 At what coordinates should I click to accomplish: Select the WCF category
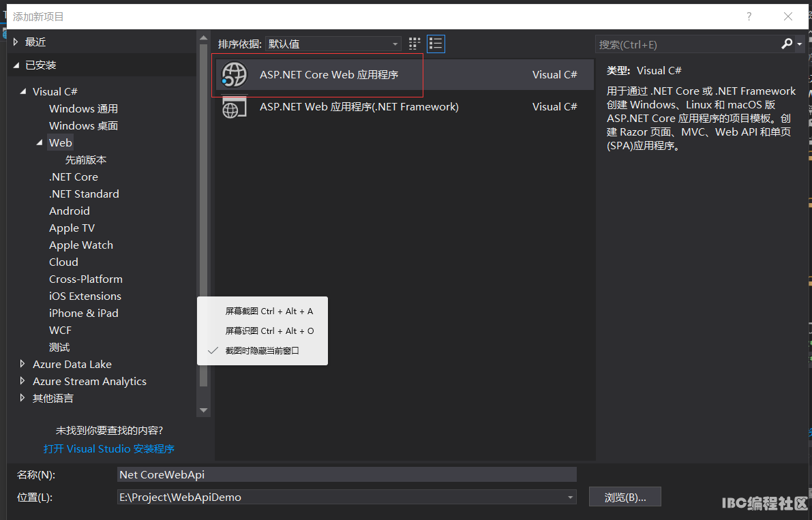coord(60,330)
